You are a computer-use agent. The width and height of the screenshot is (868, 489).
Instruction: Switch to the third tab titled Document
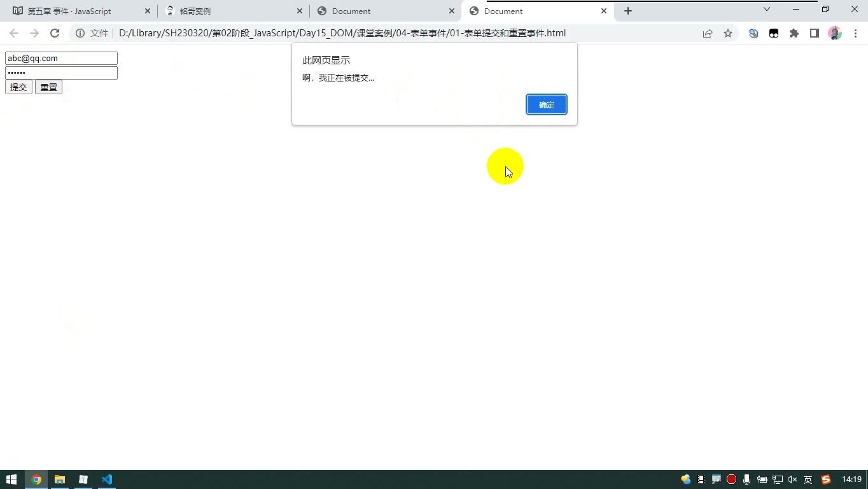[x=386, y=11]
